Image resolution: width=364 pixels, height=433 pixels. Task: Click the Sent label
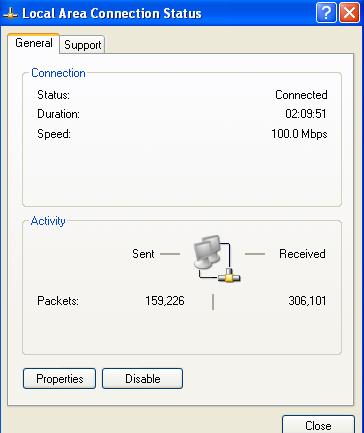(143, 254)
